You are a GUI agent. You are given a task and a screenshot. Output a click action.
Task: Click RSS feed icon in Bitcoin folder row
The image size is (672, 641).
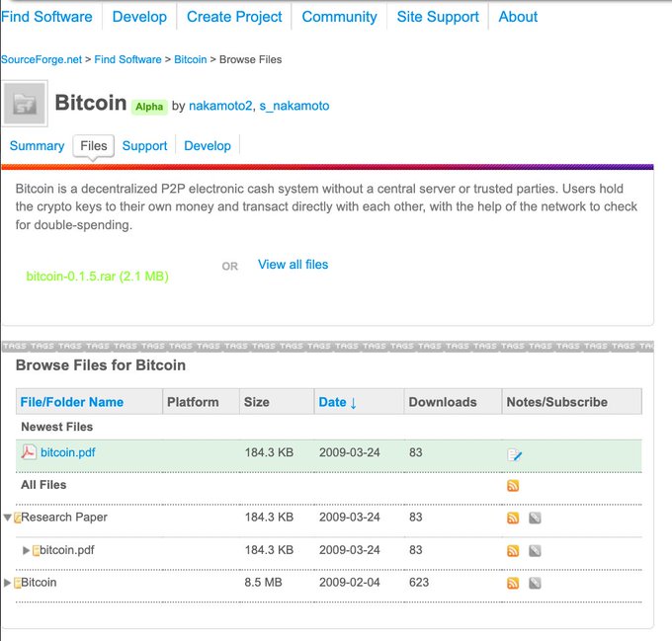coord(513,583)
